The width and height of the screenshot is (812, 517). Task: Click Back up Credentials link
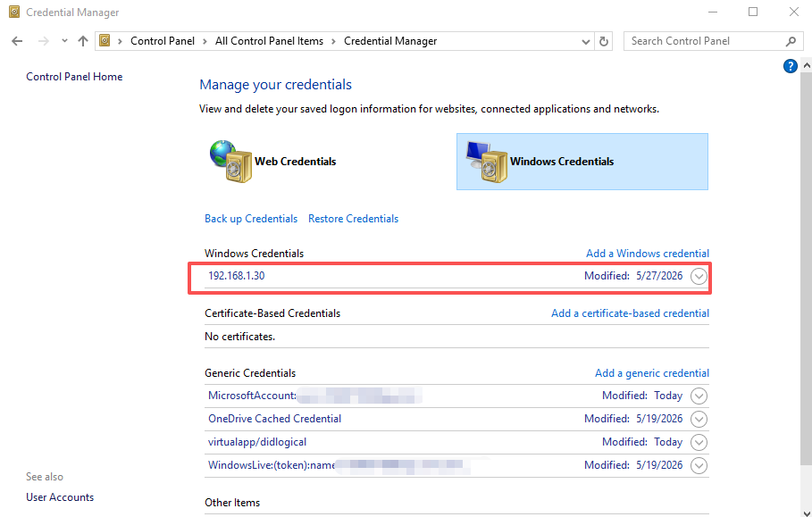click(x=251, y=219)
